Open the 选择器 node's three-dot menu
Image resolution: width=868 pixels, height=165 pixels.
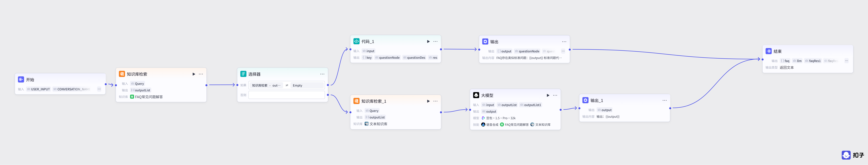coord(322,74)
